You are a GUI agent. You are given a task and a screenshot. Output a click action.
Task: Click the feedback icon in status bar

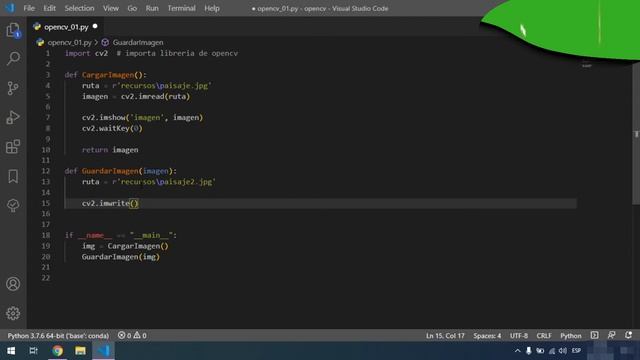coord(611,335)
